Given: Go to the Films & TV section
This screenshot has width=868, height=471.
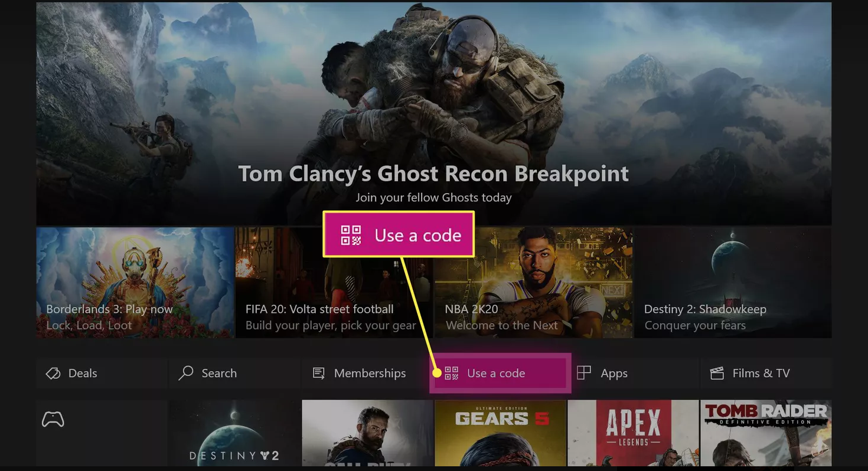Looking at the screenshot, I should (x=766, y=373).
